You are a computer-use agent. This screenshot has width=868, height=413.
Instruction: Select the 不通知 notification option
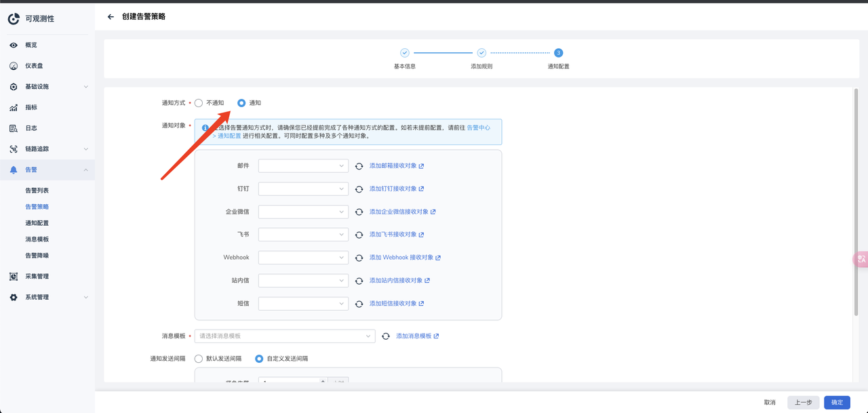tap(198, 102)
